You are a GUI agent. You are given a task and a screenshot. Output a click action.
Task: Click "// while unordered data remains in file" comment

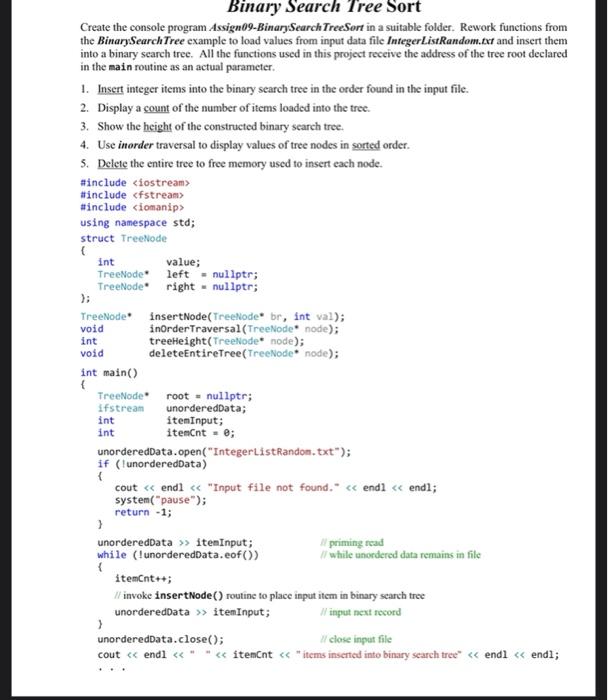coord(400,555)
